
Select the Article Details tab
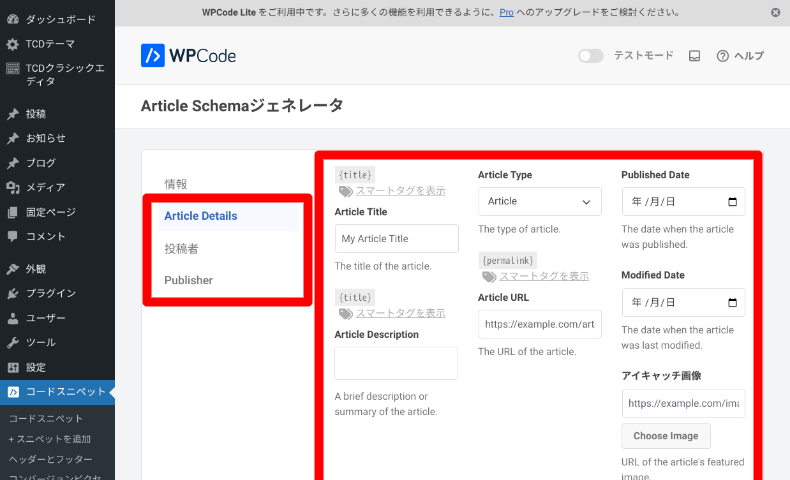(228, 216)
